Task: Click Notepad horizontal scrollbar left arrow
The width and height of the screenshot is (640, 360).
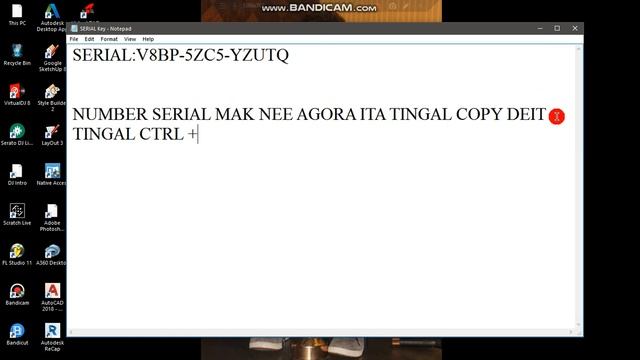Action: point(71,332)
